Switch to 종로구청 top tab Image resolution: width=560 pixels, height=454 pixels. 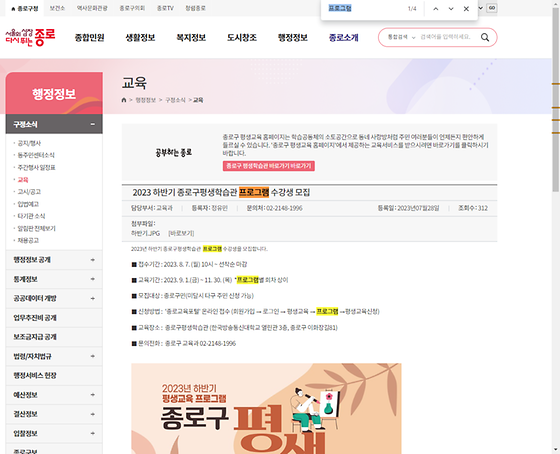point(25,8)
